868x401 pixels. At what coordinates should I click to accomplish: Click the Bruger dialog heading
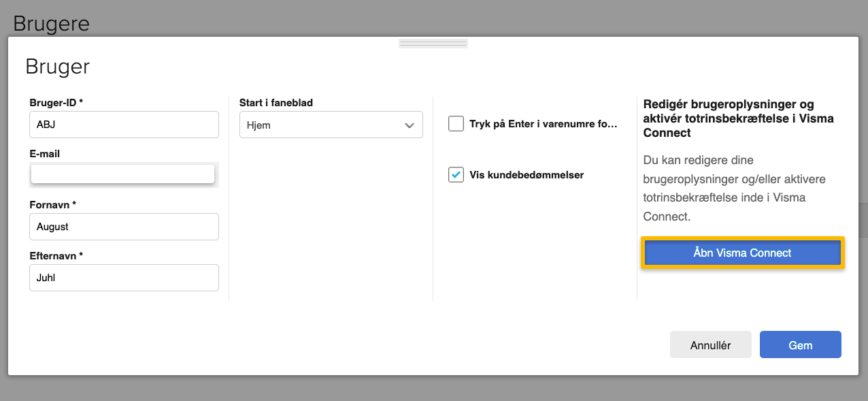[57, 66]
